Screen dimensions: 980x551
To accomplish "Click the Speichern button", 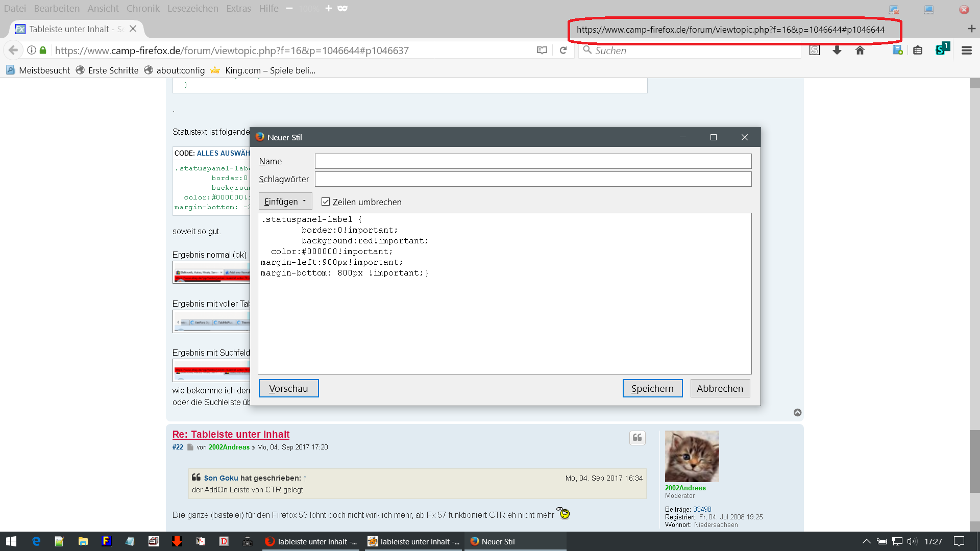I will coord(652,388).
